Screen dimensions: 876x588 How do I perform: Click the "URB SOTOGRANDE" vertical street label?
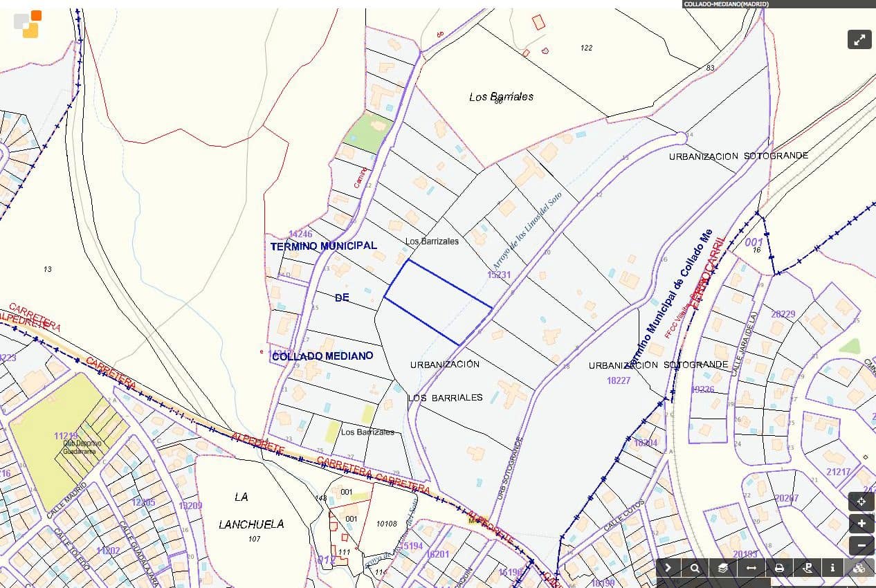tap(509, 468)
